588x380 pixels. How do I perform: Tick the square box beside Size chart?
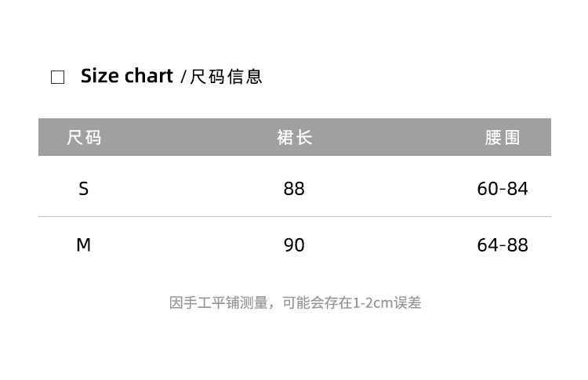click(x=57, y=77)
